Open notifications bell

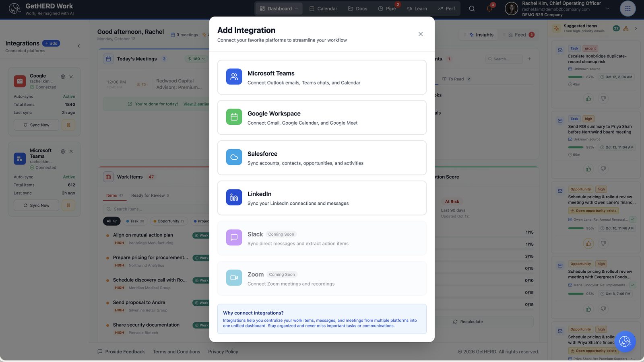489,8
